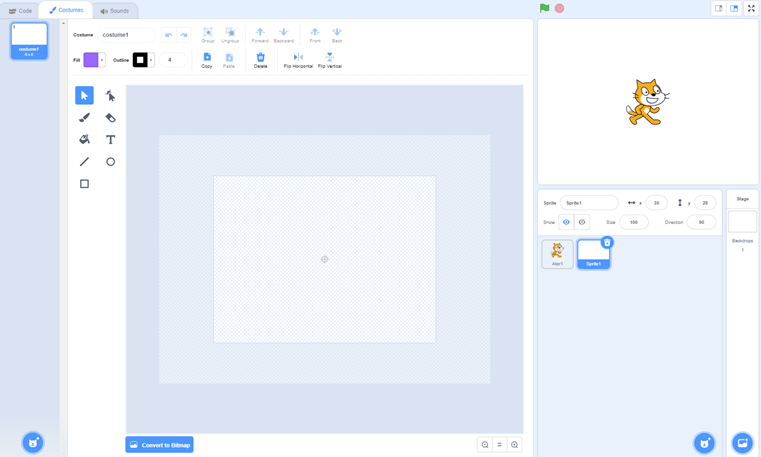Select the costume1 thumbnail
The image size is (761, 457).
[x=29, y=41]
